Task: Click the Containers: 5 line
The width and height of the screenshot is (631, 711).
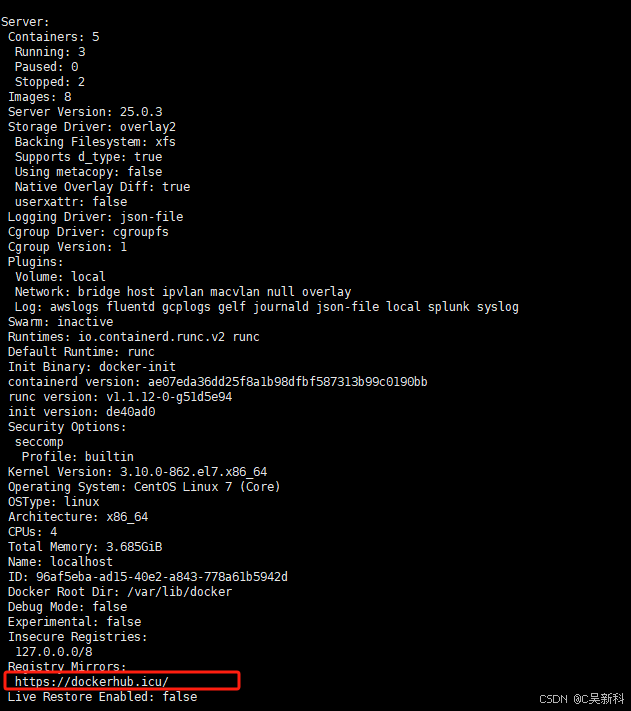Action: pos(53,37)
